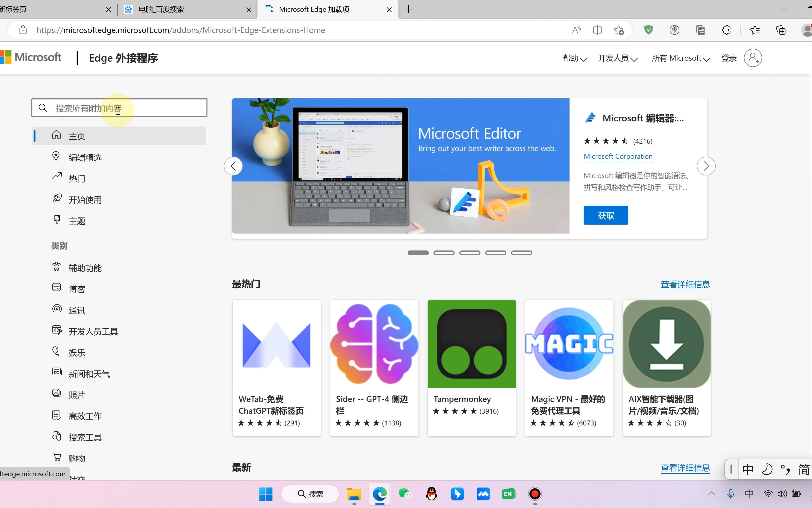Open the Tampermonkey extension card
The image size is (812, 508).
coord(472,368)
